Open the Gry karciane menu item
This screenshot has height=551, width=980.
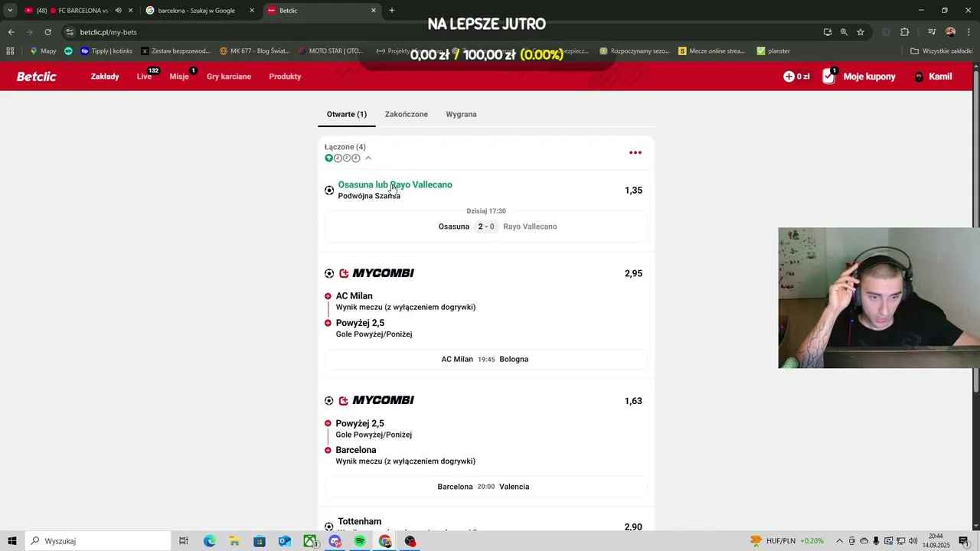[229, 77]
